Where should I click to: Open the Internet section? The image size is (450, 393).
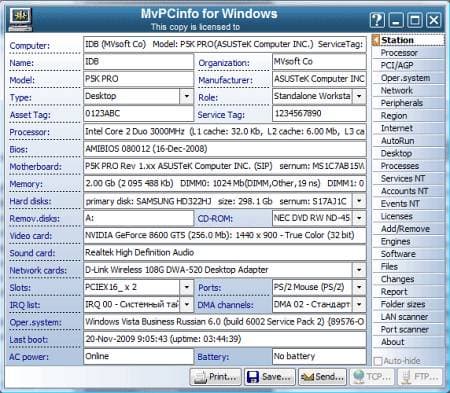click(409, 128)
